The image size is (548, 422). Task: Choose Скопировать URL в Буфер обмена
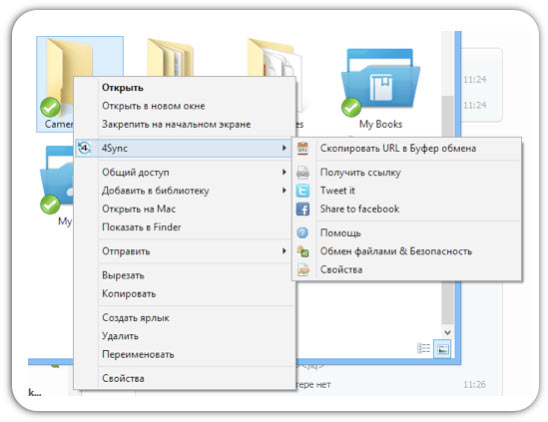pyautogui.click(x=398, y=148)
